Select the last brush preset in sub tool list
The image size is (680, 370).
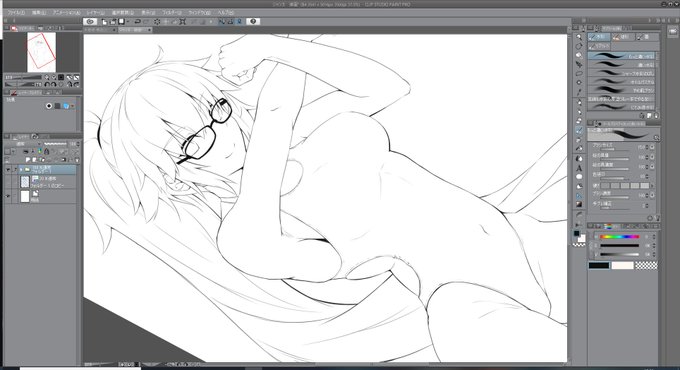point(622,107)
